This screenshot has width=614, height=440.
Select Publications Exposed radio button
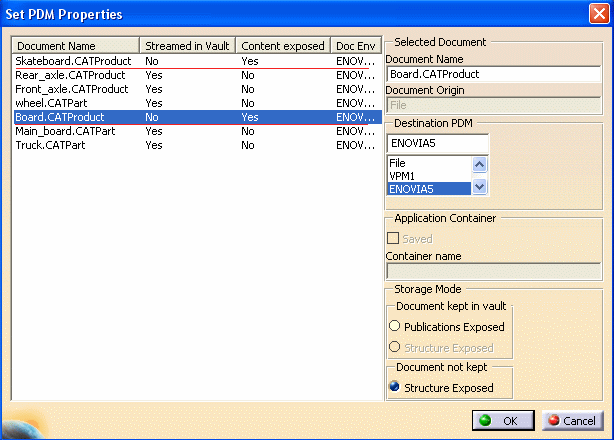click(395, 327)
